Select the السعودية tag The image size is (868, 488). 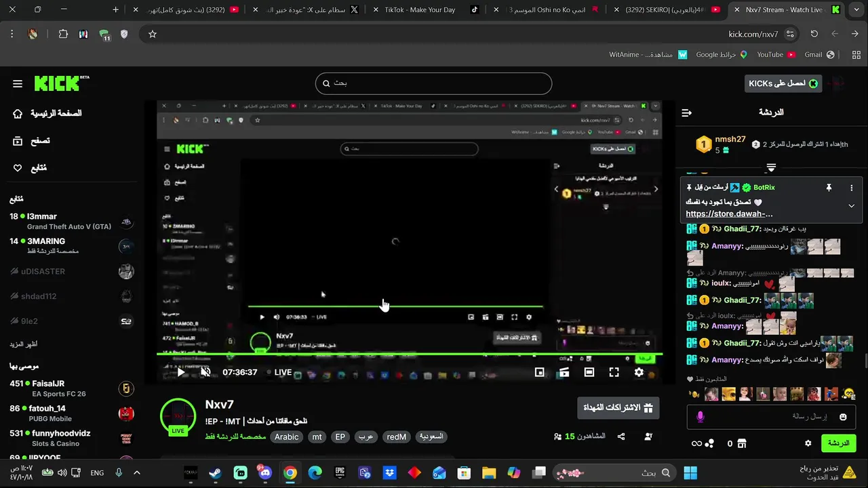point(431,437)
